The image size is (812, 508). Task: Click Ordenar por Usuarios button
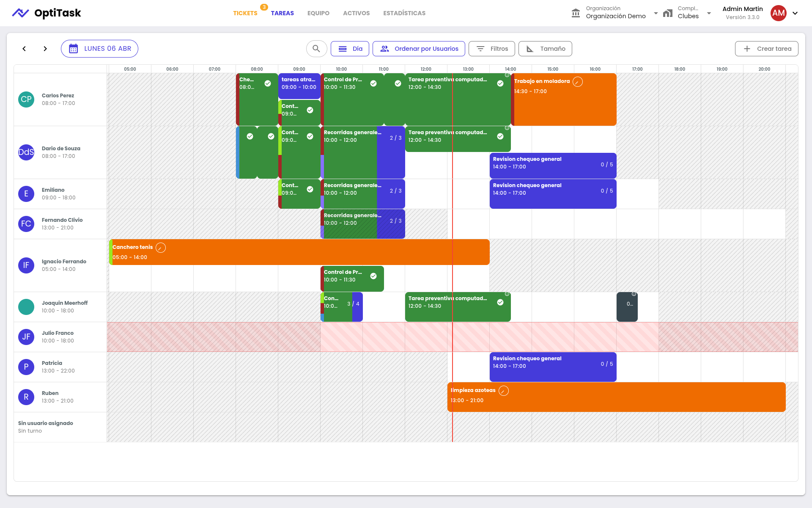click(x=419, y=49)
